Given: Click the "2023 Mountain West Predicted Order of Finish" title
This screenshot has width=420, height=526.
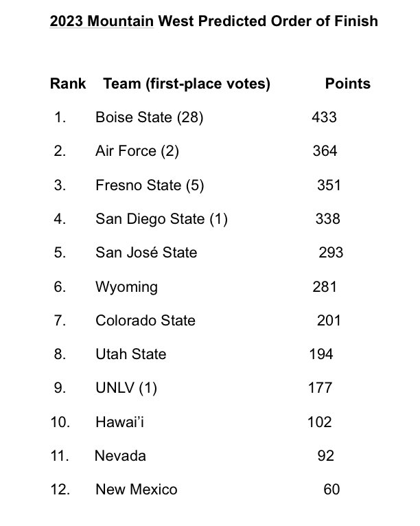Looking at the screenshot, I should pos(213,21).
